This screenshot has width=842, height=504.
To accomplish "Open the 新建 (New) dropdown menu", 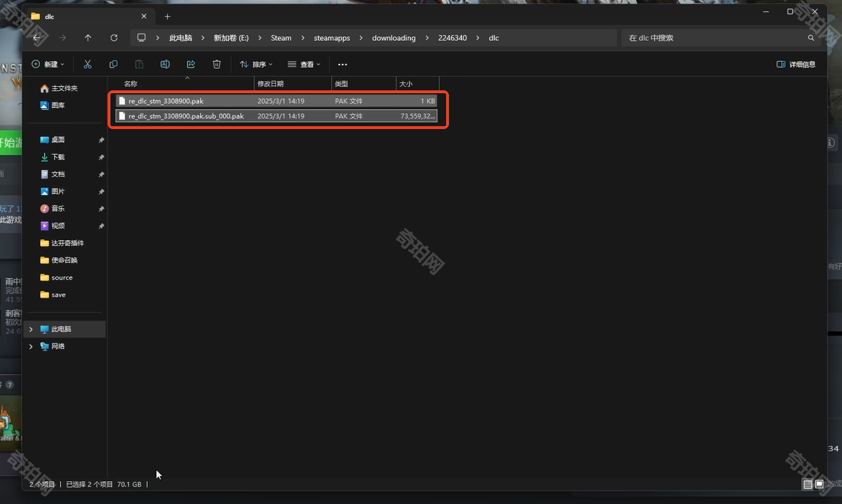I will [48, 65].
